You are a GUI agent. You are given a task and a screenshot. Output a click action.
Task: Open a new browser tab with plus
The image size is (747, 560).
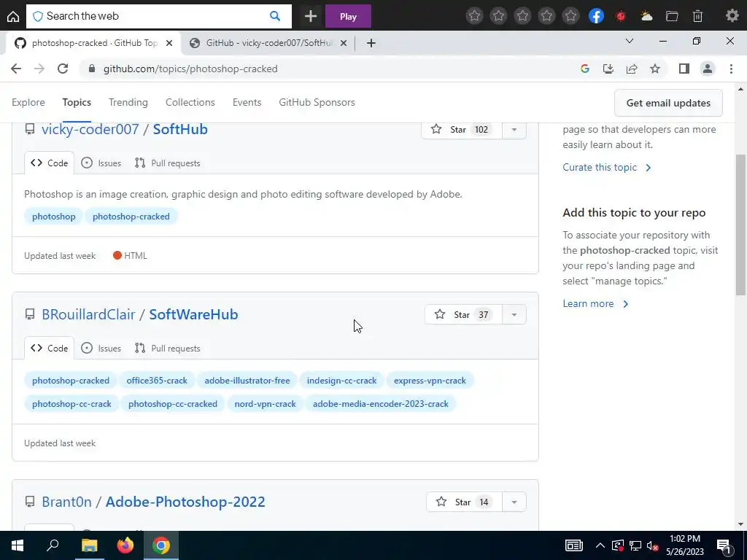[x=371, y=43]
